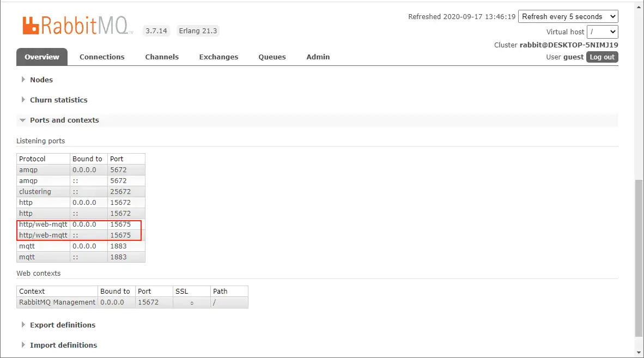This screenshot has height=358, width=644.
Task: Open the Virtual host dropdown
Action: click(603, 32)
